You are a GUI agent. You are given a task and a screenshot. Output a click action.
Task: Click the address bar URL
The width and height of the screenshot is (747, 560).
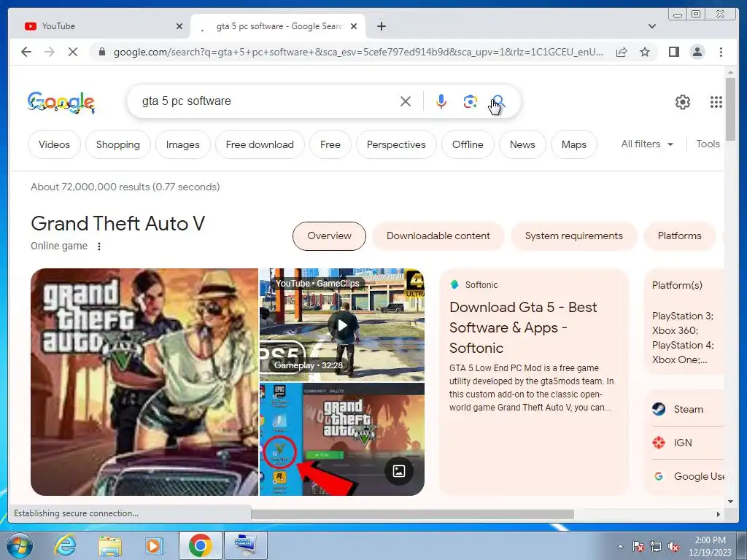358,52
